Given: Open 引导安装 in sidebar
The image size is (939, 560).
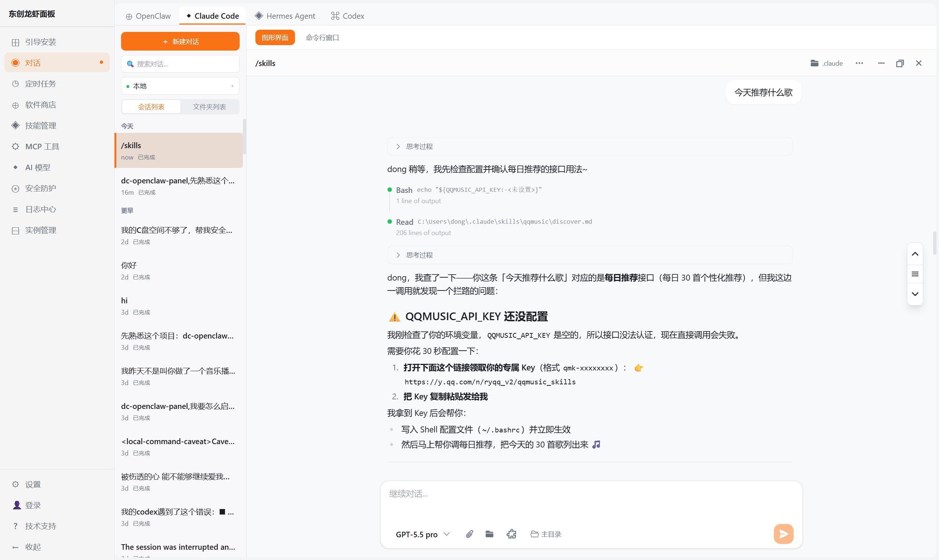Looking at the screenshot, I should [x=57, y=42].
